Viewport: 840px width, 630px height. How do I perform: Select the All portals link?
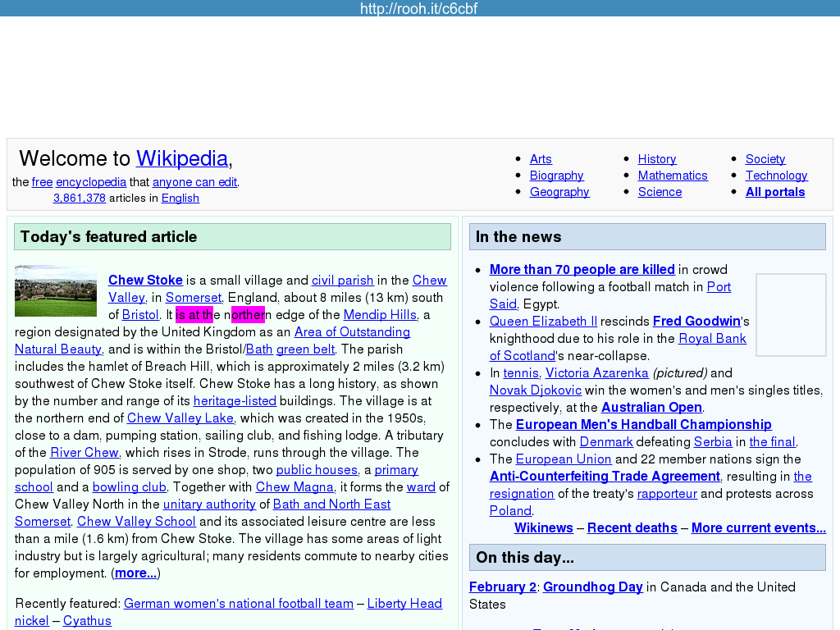775,192
